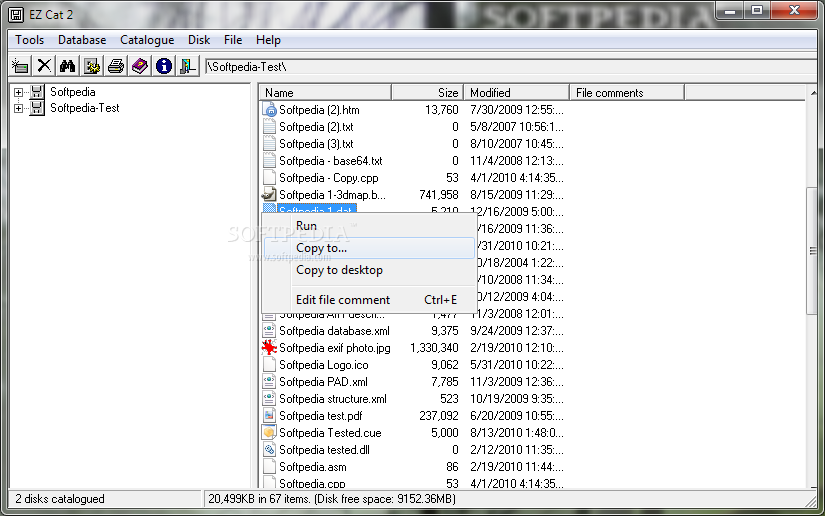Screen dimensions: 825x516
Task: Click the \Softpedia-Test\ path field
Action: [x=510, y=67]
